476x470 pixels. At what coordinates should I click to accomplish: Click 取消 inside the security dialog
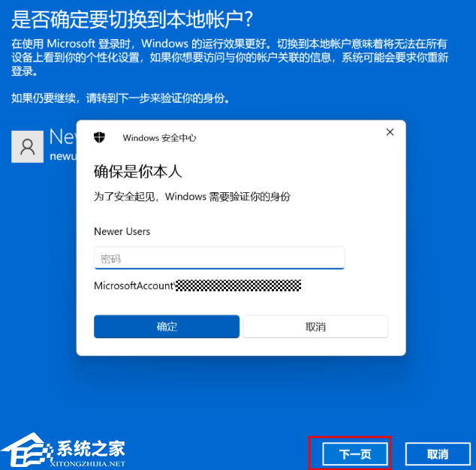[x=315, y=327]
